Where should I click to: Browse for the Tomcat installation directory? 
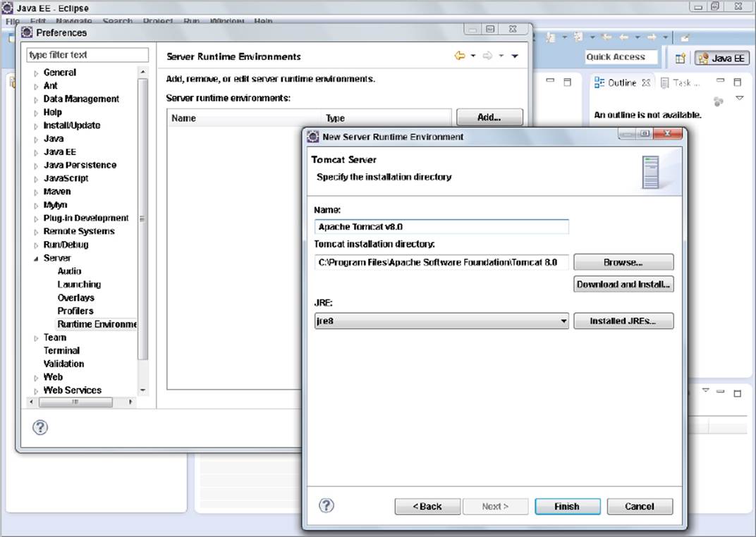click(623, 262)
